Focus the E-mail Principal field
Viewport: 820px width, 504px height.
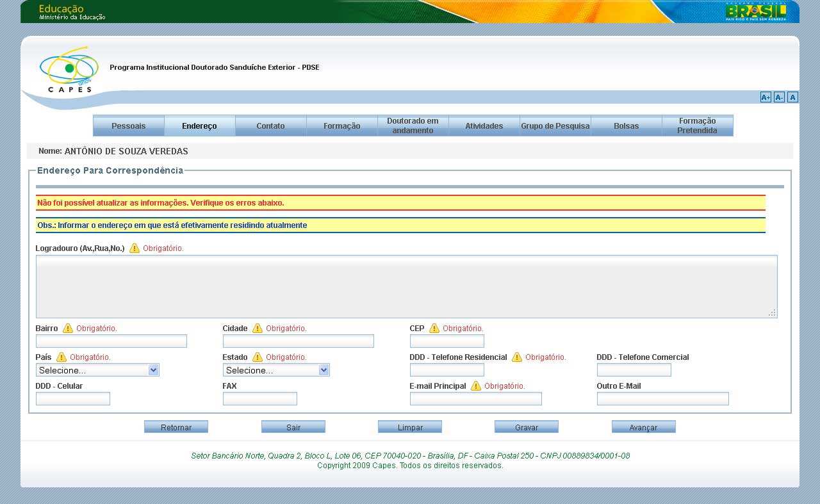pyautogui.click(x=476, y=398)
